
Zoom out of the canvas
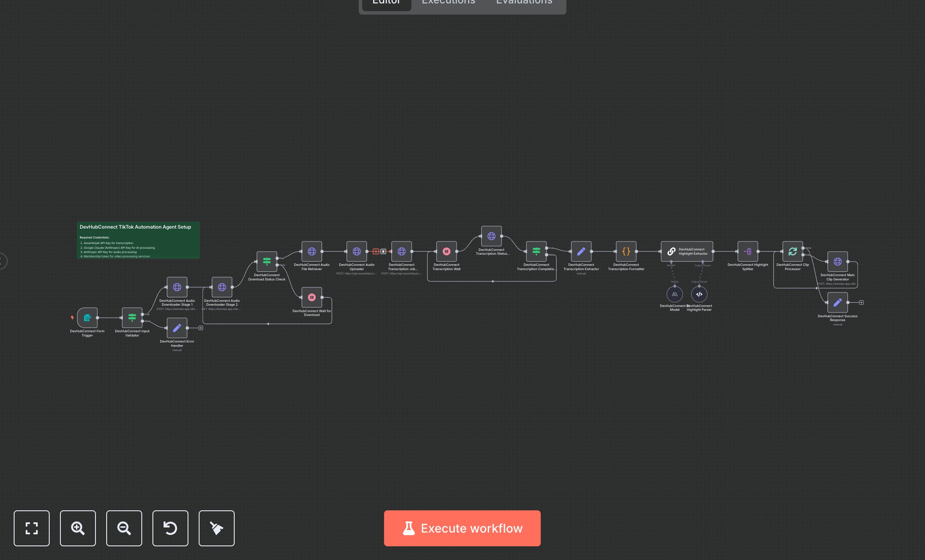pos(124,528)
